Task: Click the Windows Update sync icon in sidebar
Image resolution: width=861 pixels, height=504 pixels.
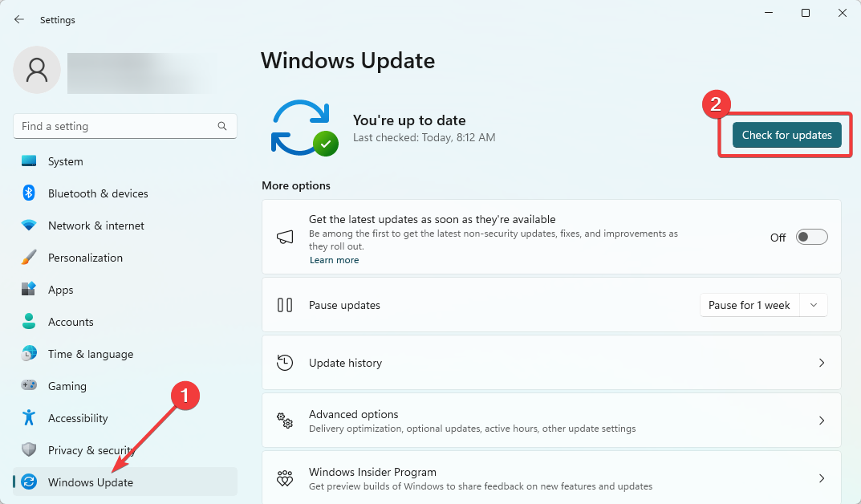Action: pos(29,482)
